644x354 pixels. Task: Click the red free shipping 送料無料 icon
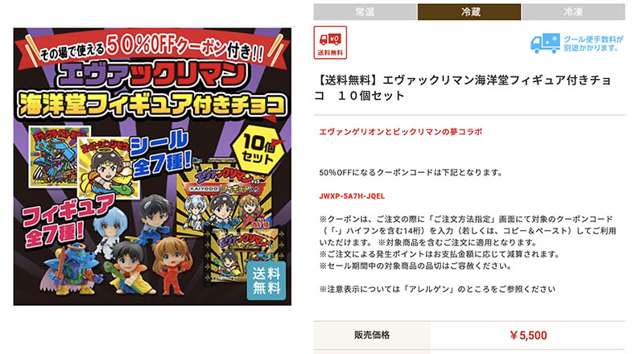(330, 43)
